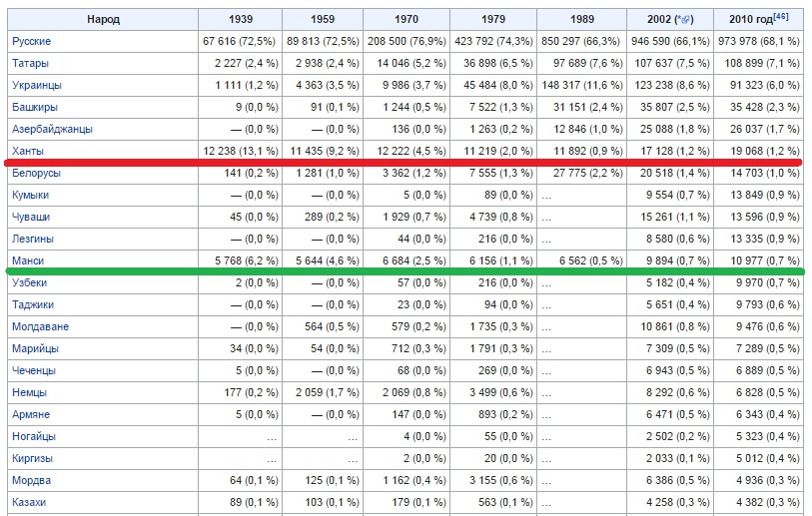This screenshot has width=812, height=516.
Task: Select cell 564 (0,5 %)
Action: click(x=323, y=326)
